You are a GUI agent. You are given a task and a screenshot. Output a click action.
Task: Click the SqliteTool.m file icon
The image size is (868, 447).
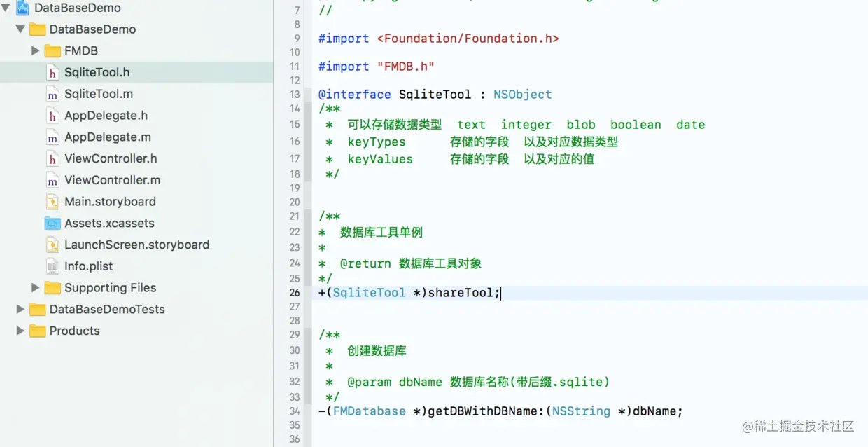click(52, 95)
